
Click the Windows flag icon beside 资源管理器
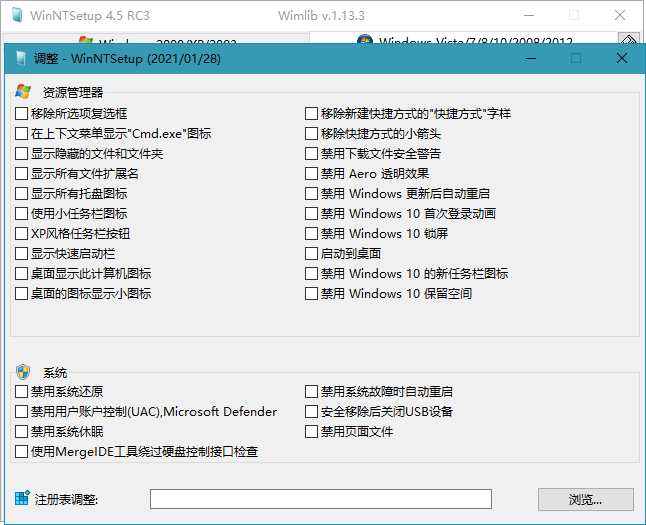[23, 91]
